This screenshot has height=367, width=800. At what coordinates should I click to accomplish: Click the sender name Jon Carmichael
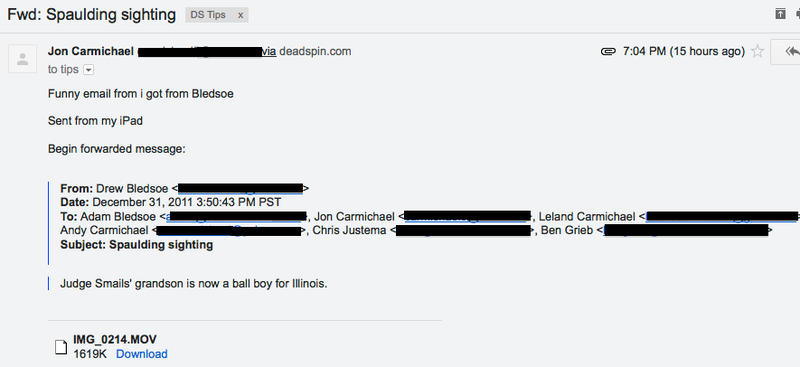[91, 52]
